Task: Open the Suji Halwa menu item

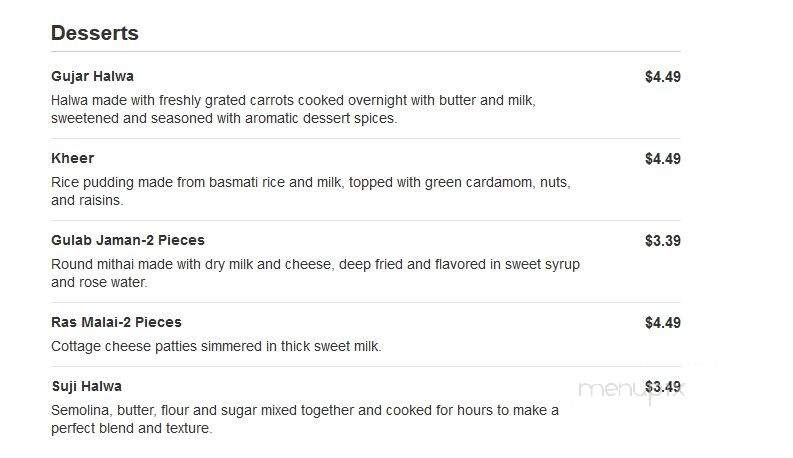Action: pyautogui.click(x=86, y=386)
